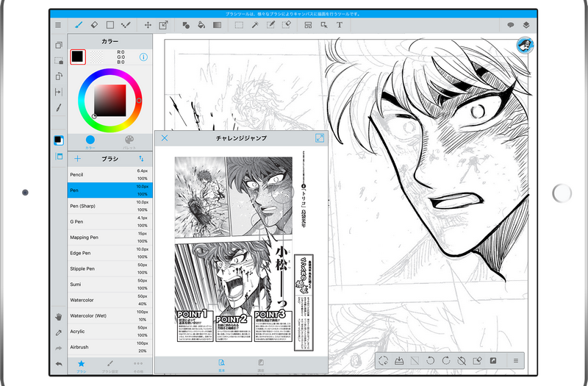Viewport: 588px width, 386px height.
Task: Close the チャレンジジャンプ panel
Action: tap(165, 138)
